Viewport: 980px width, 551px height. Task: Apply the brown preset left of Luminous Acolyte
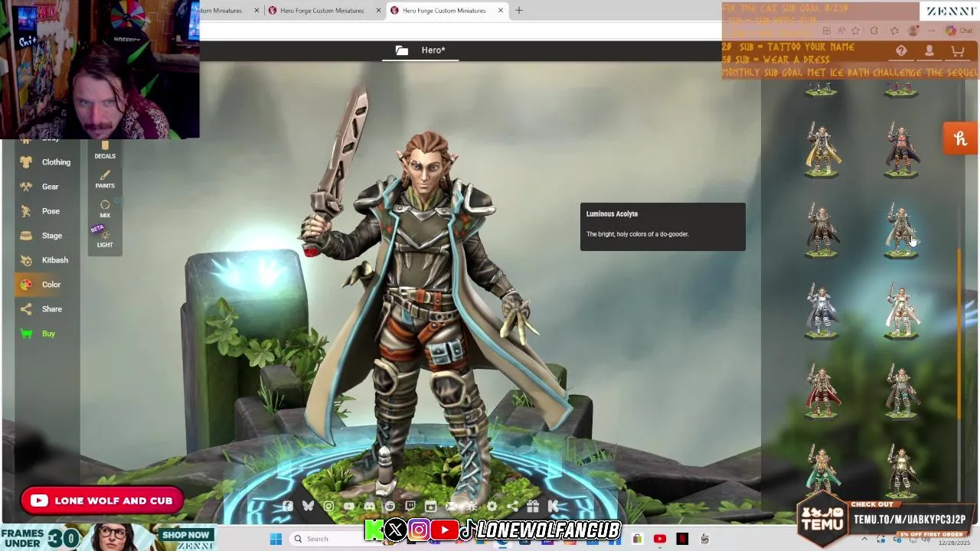point(822,230)
